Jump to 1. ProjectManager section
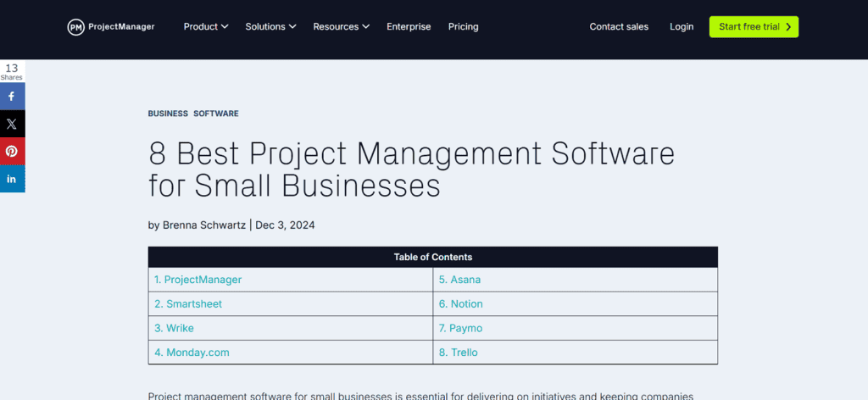This screenshot has height=400, width=868. tap(198, 280)
